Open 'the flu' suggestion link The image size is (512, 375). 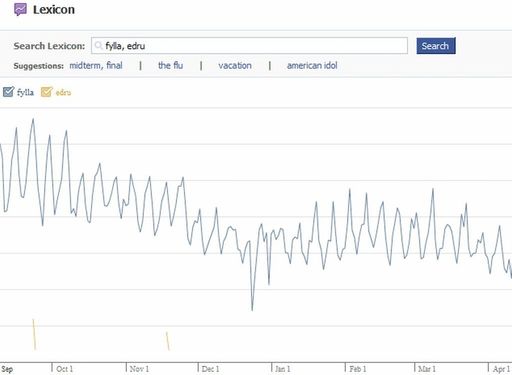[170, 65]
